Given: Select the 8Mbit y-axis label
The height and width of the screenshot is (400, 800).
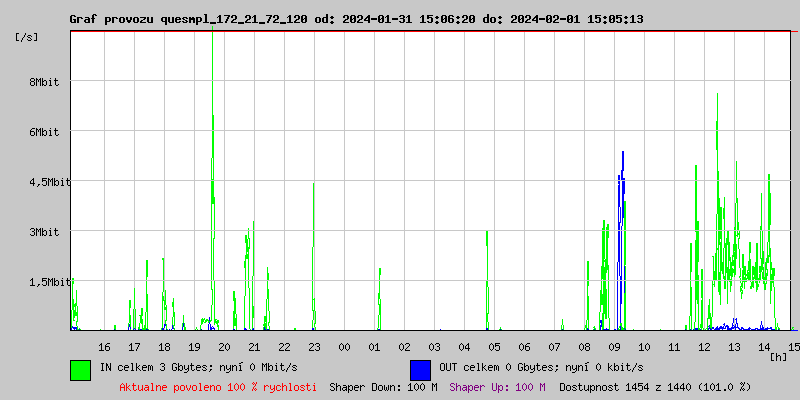Looking at the screenshot, I should click(x=45, y=82).
